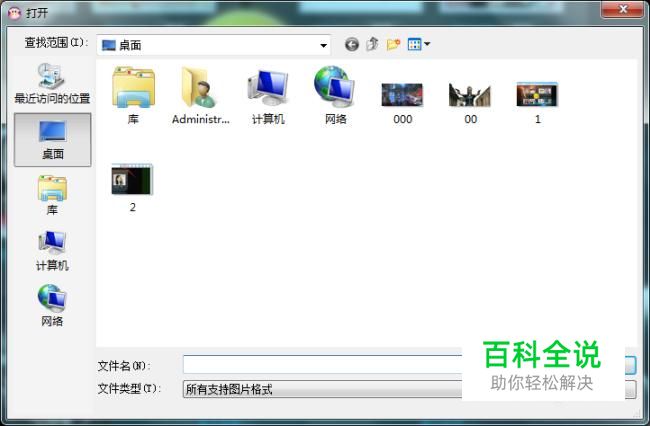The height and width of the screenshot is (426, 650).
Task: Select 桌面 in the left sidebar
Action: [x=53, y=140]
